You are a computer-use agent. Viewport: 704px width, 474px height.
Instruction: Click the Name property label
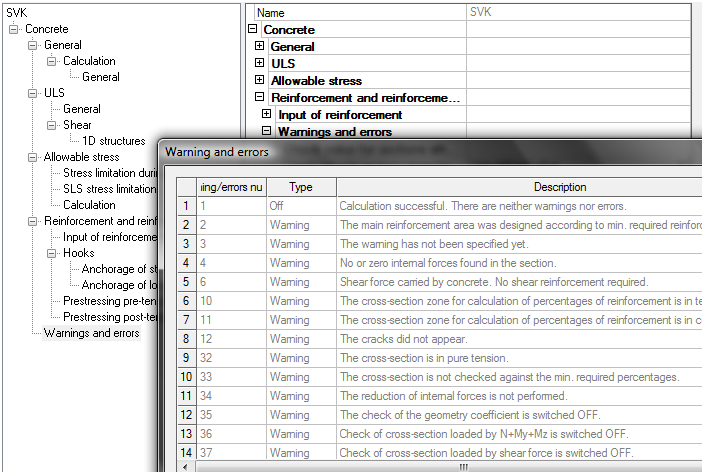click(270, 13)
